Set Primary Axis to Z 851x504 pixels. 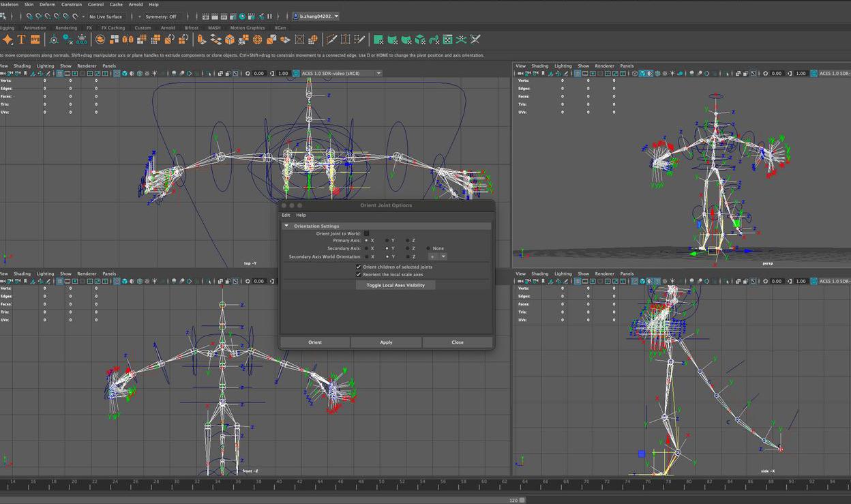[x=407, y=241]
